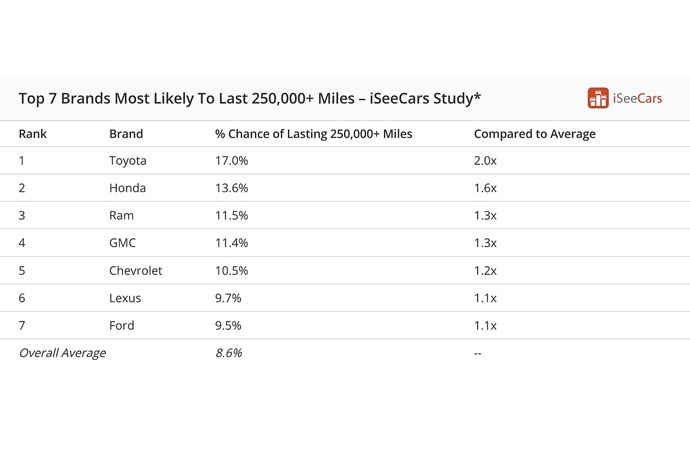The height and width of the screenshot is (450, 690).
Task: Open the iSeeCars brand name link
Action: pos(637,99)
